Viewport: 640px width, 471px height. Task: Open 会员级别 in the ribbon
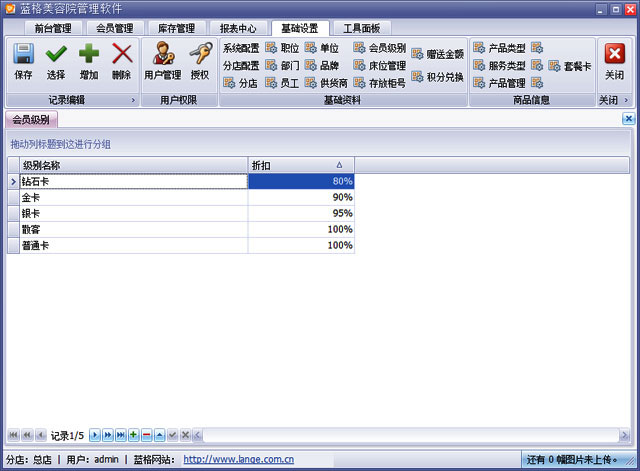pyautogui.click(x=380, y=48)
